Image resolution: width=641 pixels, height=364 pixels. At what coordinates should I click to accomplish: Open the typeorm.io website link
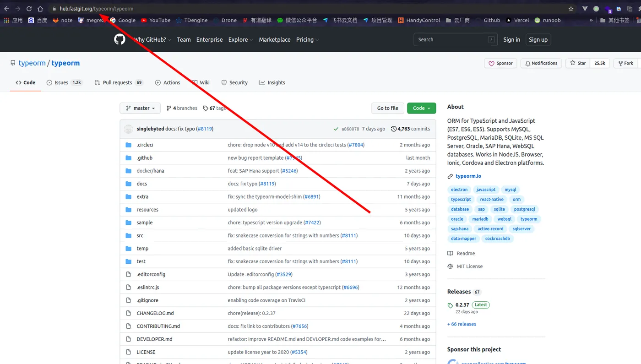pyautogui.click(x=468, y=176)
